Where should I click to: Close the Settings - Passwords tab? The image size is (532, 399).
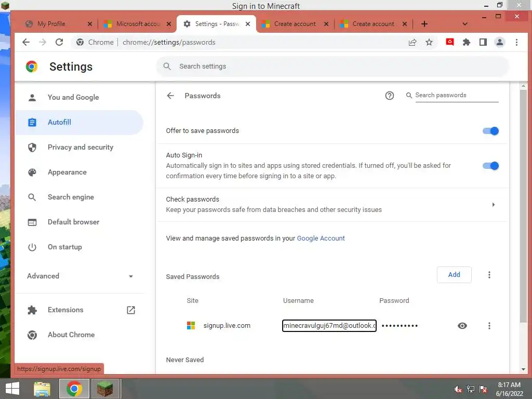248,24
